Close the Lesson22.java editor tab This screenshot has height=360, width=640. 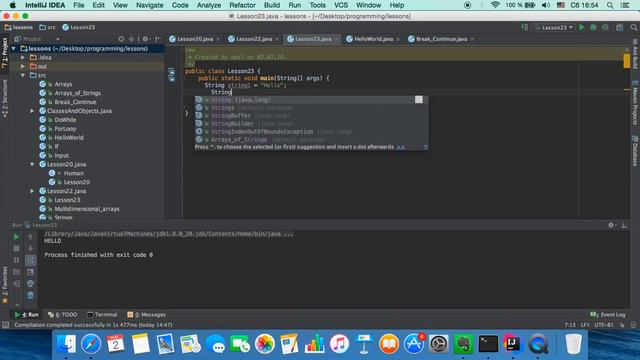tap(277, 39)
